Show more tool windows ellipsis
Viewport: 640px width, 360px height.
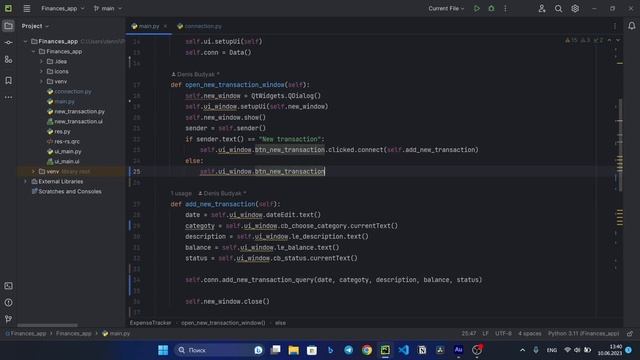point(8,98)
